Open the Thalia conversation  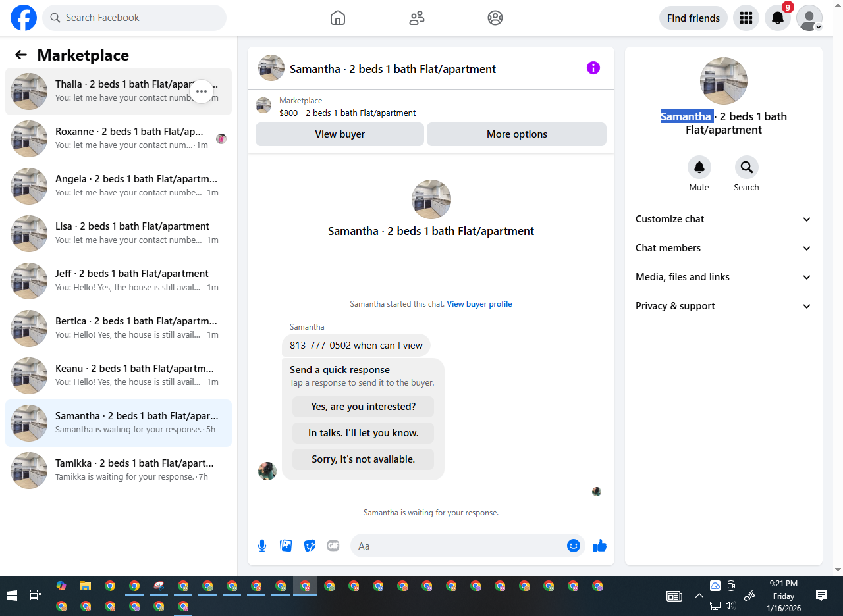coord(119,91)
